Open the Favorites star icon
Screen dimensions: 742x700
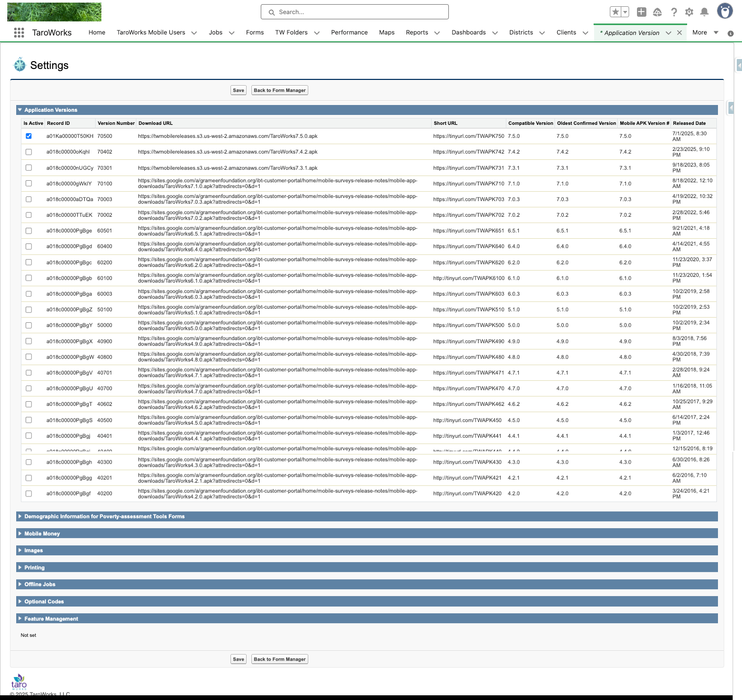(x=616, y=12)
